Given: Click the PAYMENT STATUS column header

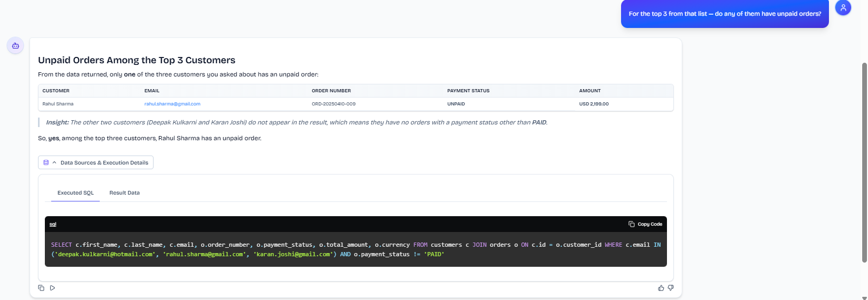Looking at the screenshot, I should click(x=469, y=91).
